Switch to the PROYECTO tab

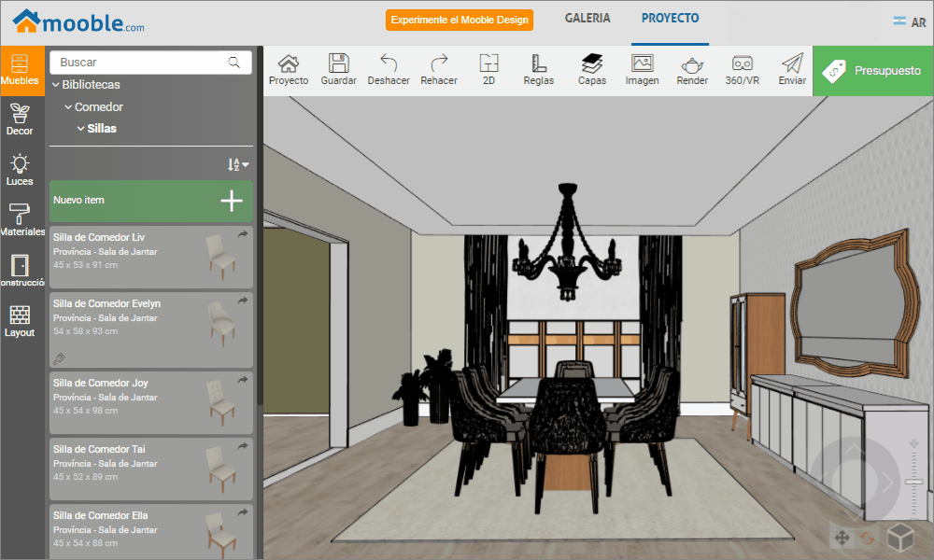[670, 19]
